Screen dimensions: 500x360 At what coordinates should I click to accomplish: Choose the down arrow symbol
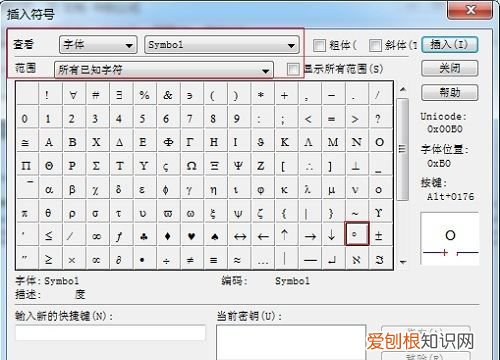(333, 235)
